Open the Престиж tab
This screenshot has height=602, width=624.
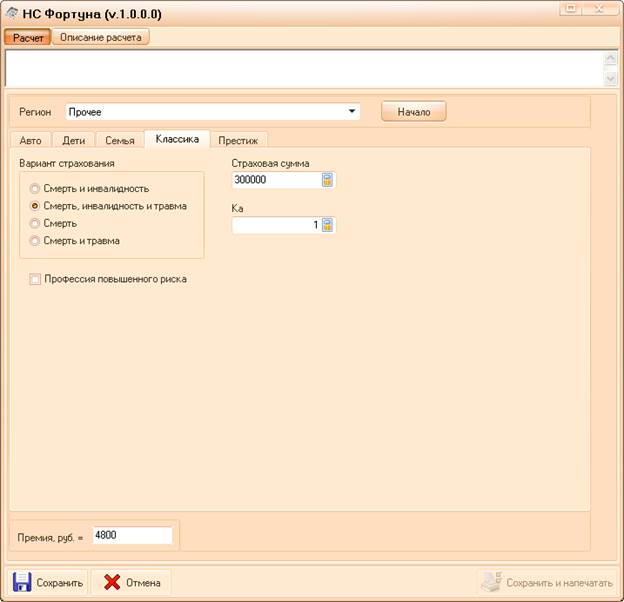click(238, 140)
